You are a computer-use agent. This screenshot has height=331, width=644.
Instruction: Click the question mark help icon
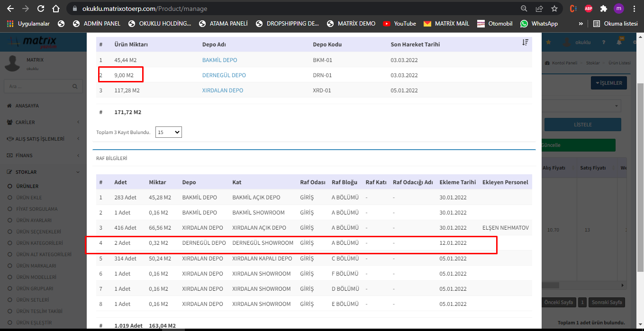(x=603, y=42)
